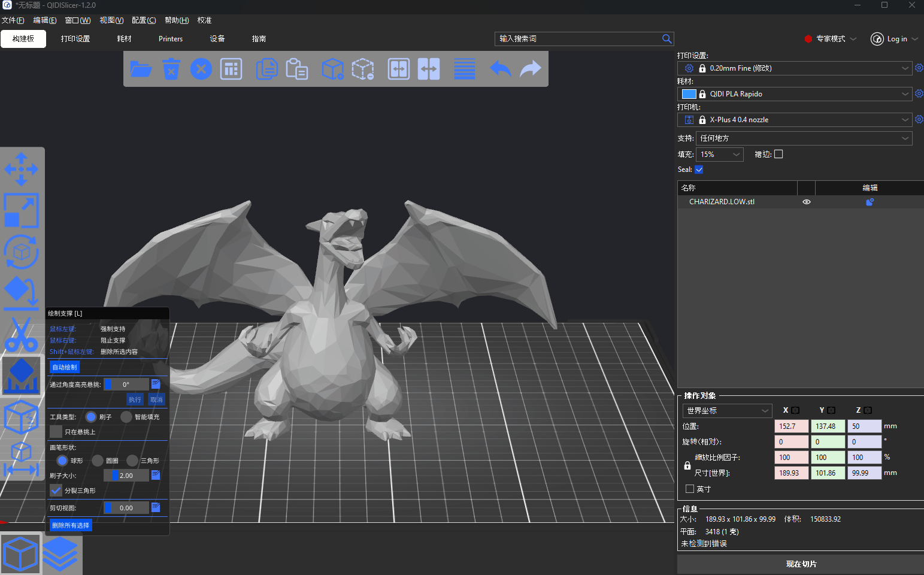Toggle visibility of CHARIZARD.LOW.stl
Image resolution: width=924 pixels, height=575 pixels.
click(x=807, y=202)
